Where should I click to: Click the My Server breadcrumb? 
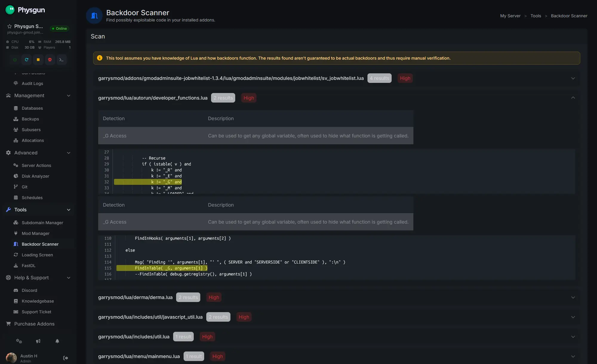tap(510, 16)
